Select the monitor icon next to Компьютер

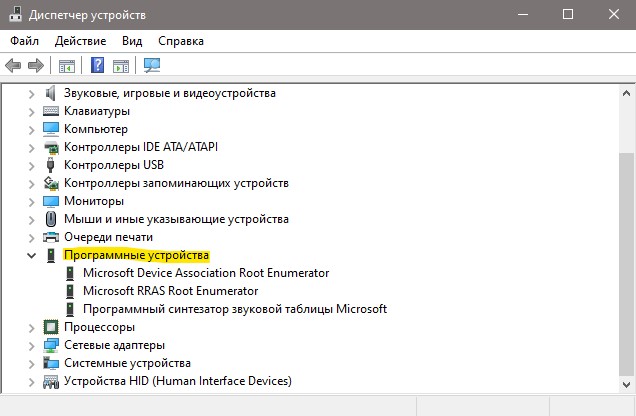coord(51,129)
